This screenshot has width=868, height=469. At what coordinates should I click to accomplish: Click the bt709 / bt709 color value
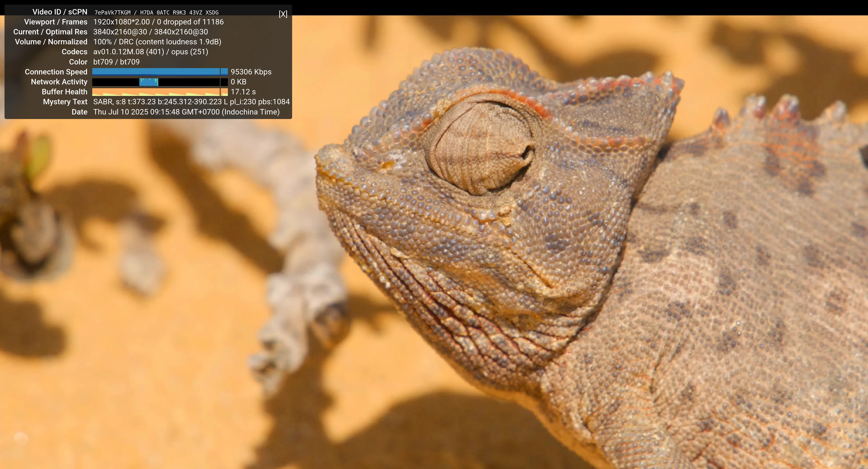[x=116, y=62]
